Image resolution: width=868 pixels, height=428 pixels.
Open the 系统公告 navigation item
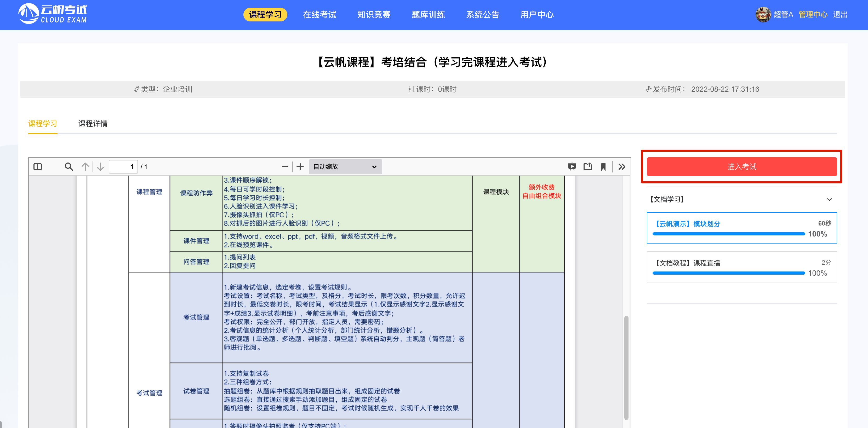coord(483,14)
